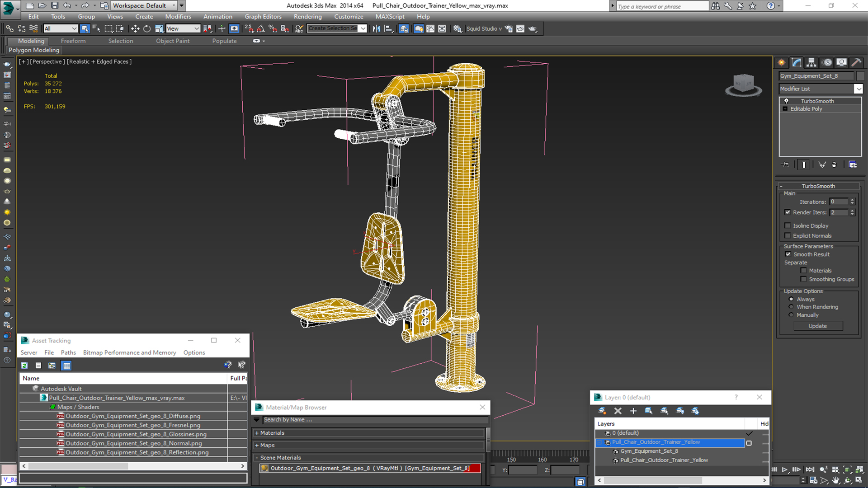Viewport: 868px width, 488px height.
Task: Click Asset Tracking horizontal scrollbar
Action: point(133,466)
